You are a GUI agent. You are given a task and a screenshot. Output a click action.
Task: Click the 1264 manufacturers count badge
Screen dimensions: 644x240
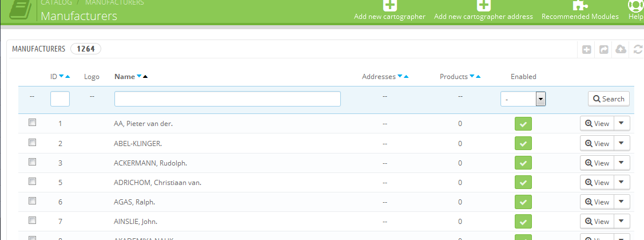[86, 49]
